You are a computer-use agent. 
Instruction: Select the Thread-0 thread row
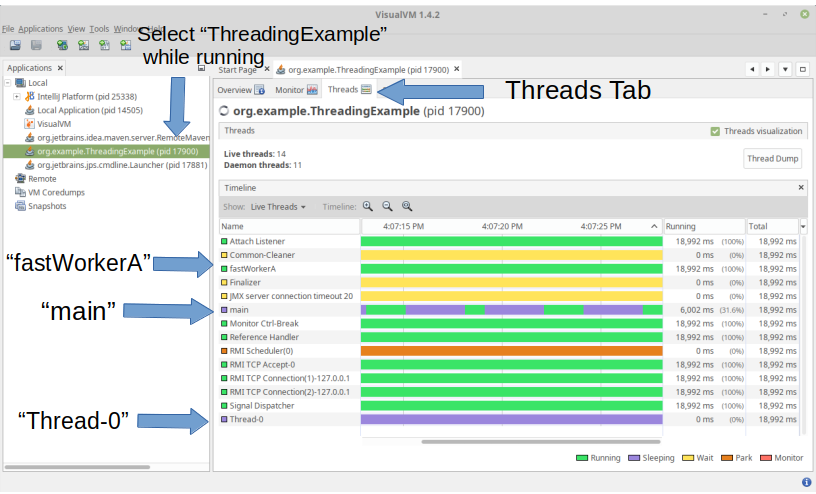coord(509,420)
